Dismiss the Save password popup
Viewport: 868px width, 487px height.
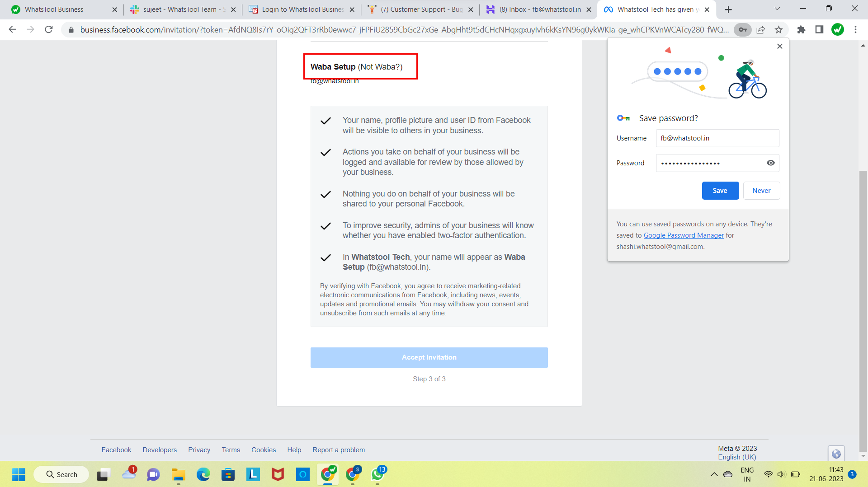tap(780, 46)
